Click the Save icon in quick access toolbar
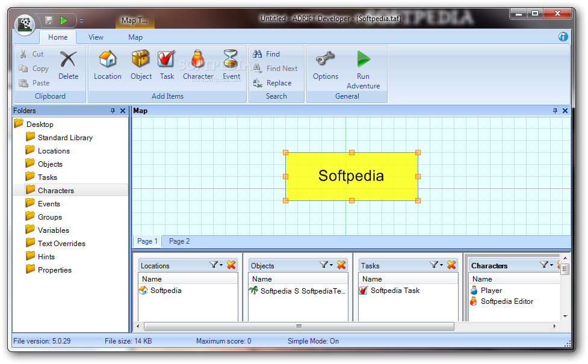The image size is (588, 364). [x=49, y=20]
